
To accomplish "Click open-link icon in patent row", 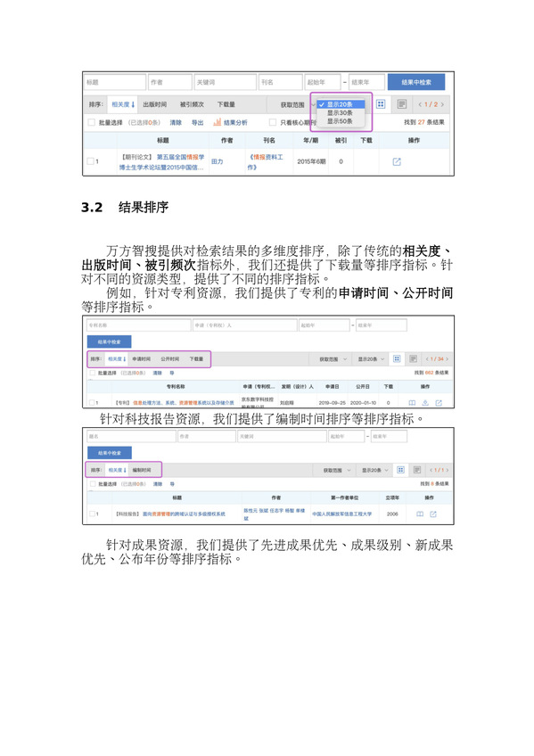I will (x=439, y=403).
